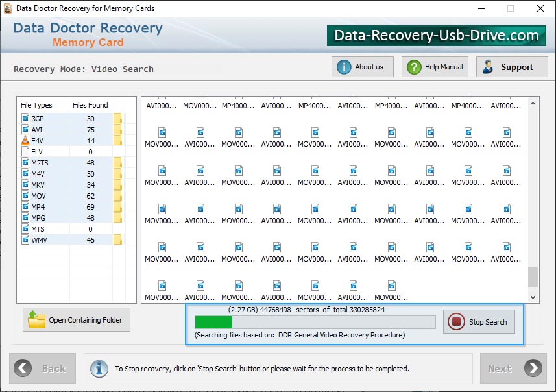Contact Support via the Support button
Viewport: 556px width, 392px height.
click(512, 67)
